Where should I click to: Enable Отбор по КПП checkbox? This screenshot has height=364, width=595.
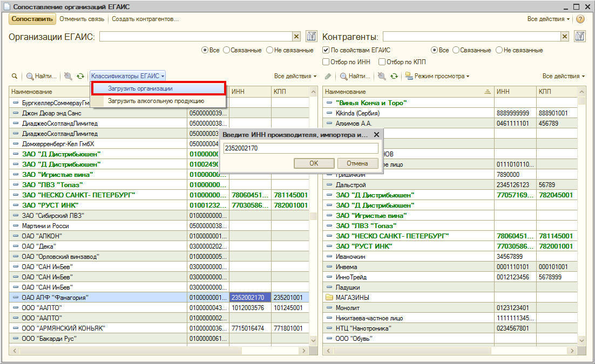382,61
